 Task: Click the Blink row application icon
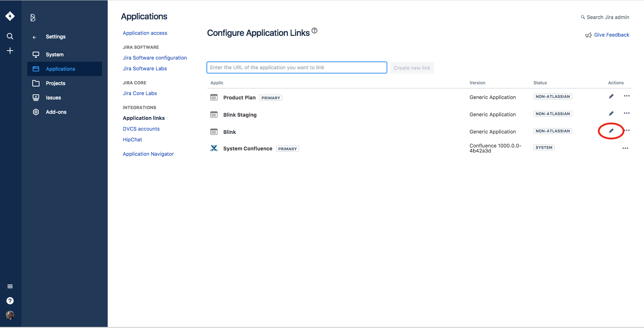click(x=214, y=132)
